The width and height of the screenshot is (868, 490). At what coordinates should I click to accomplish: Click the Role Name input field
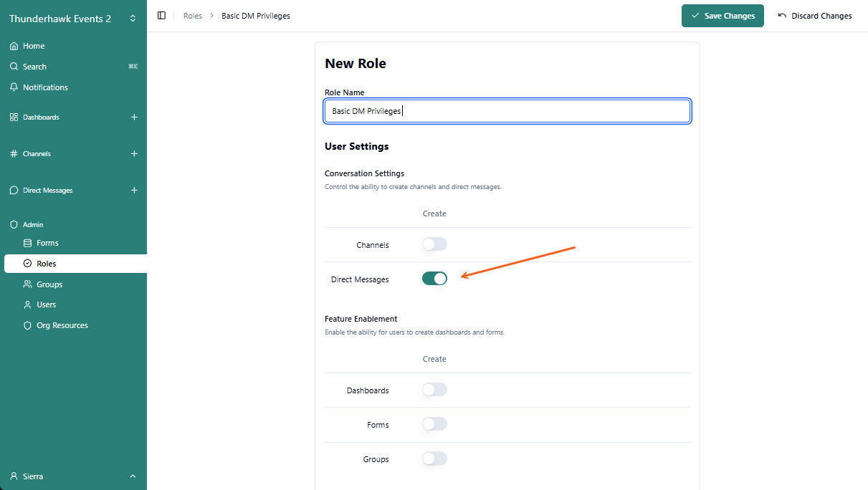[x=507, y=111]
